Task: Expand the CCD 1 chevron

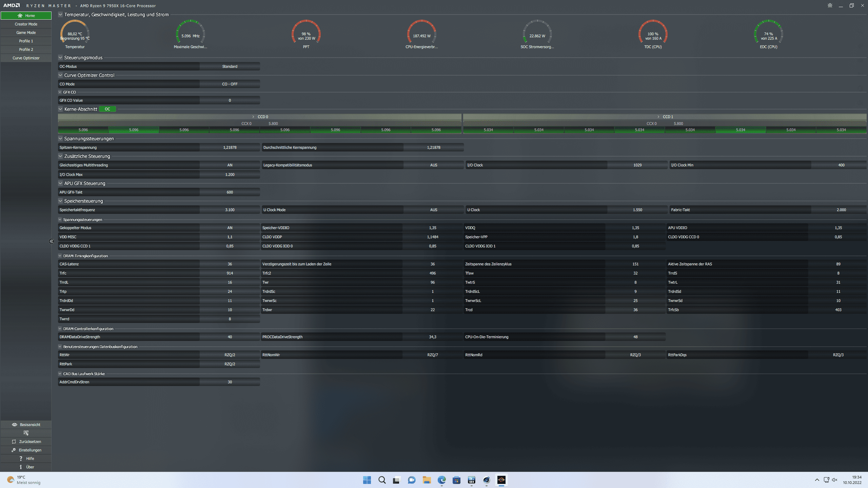Action: (x=658, y=117)
